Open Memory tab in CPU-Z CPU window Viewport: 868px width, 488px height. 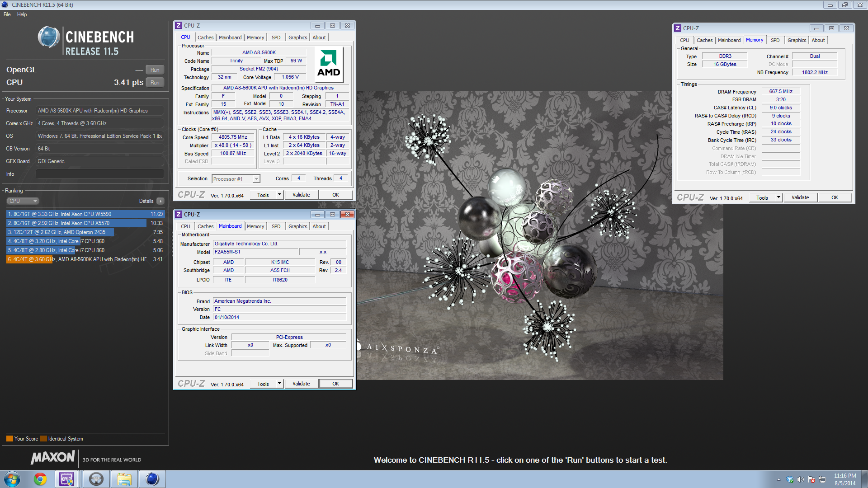pyautogui.click(x=255, y=38)
